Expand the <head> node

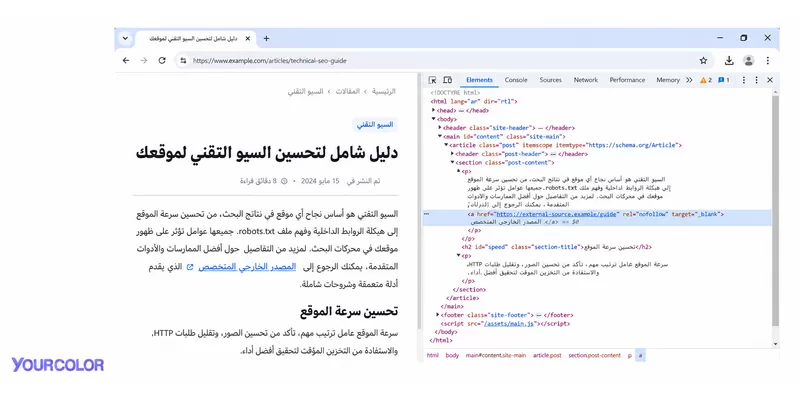[434, 110]
